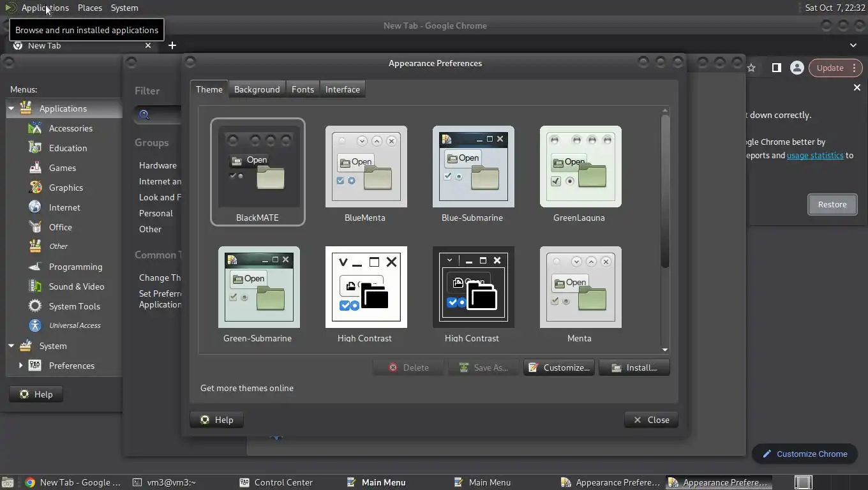Click the Games category icon

(x=35, y=168)
